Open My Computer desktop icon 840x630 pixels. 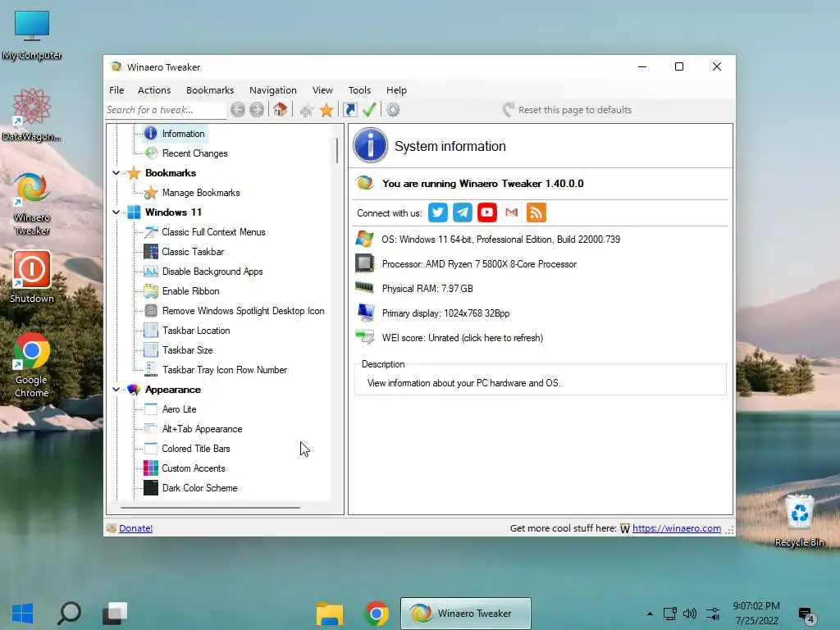tap(32, 35)
